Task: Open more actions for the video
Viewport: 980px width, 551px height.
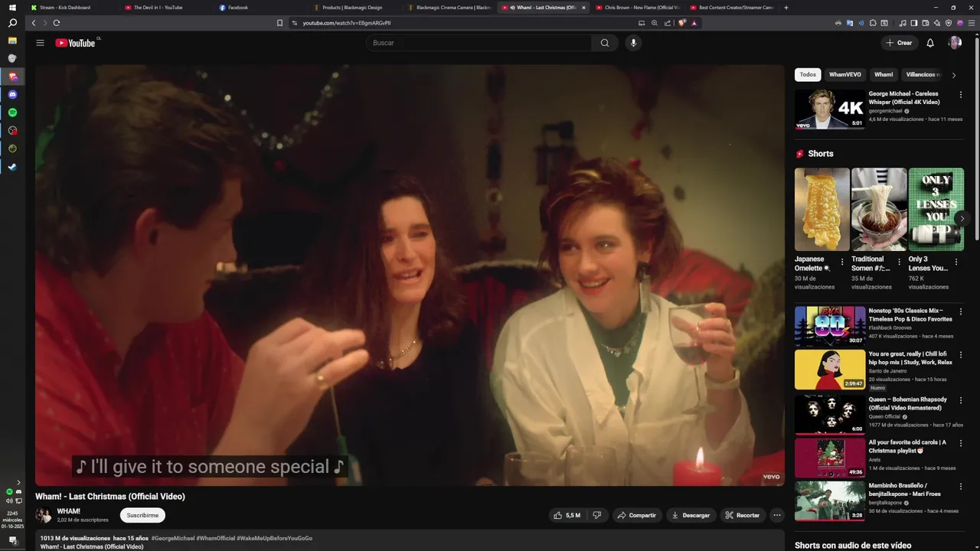Action: pos(777,515)
